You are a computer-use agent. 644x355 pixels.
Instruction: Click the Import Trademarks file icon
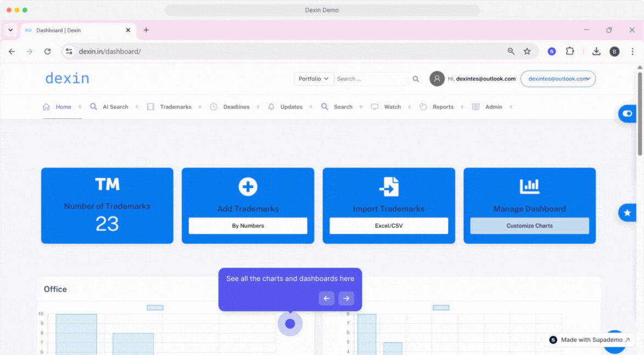[389, 187]
